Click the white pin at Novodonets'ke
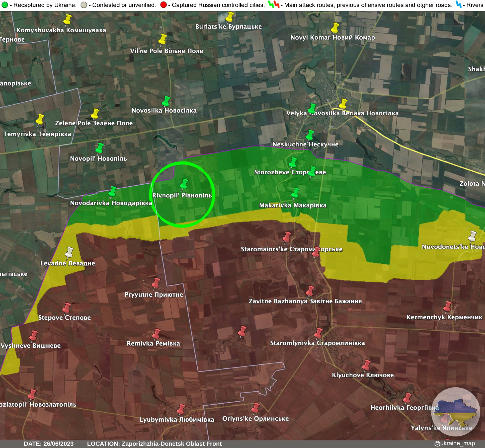 472,236
